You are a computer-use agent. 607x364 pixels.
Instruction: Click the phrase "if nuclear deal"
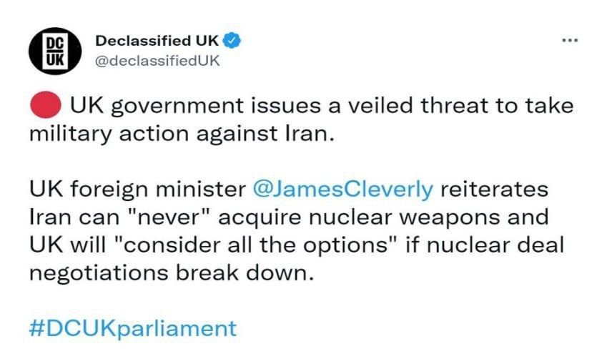485,245
